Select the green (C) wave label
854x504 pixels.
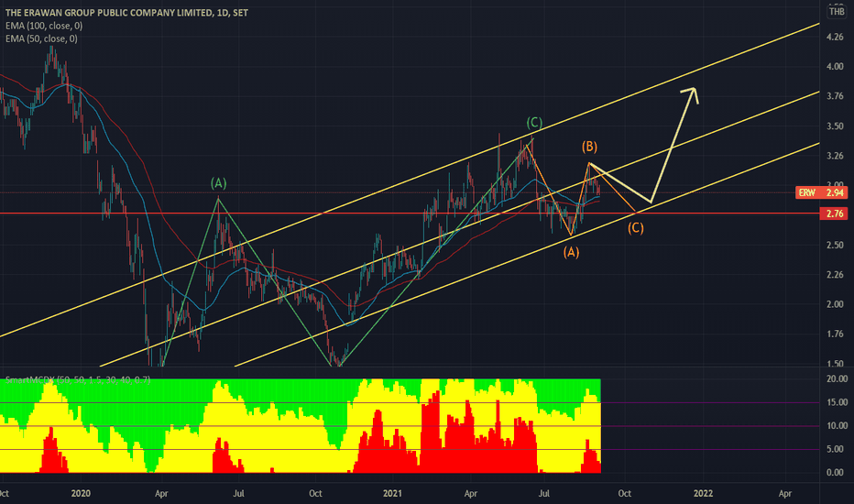click(x=534, y=123)
